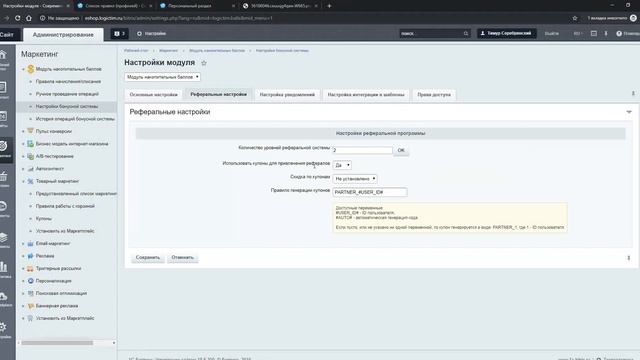Click the Триггерные рассылки icon
This screenshot has width=640, height=360.
[x=30, y=269]
